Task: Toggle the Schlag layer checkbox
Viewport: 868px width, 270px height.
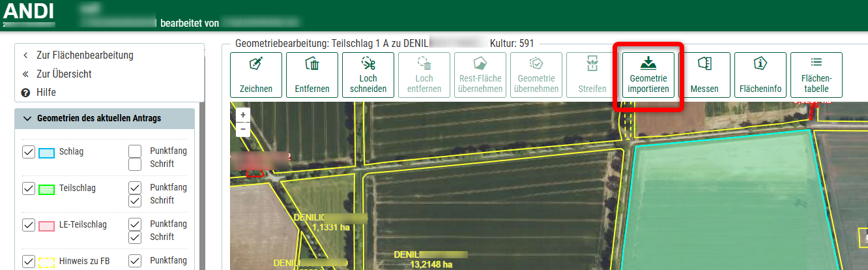Action: click(x=28, y=152)
